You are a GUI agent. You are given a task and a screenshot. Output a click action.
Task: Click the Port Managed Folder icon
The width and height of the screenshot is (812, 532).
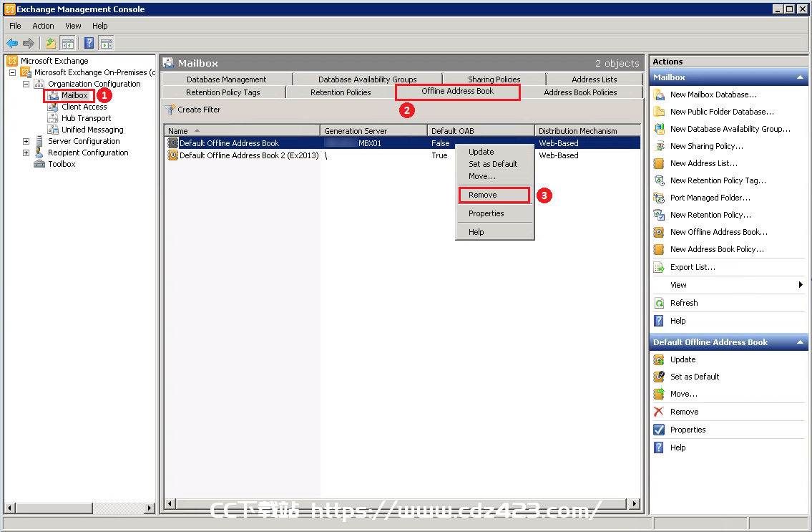click(x=659, y=198)
